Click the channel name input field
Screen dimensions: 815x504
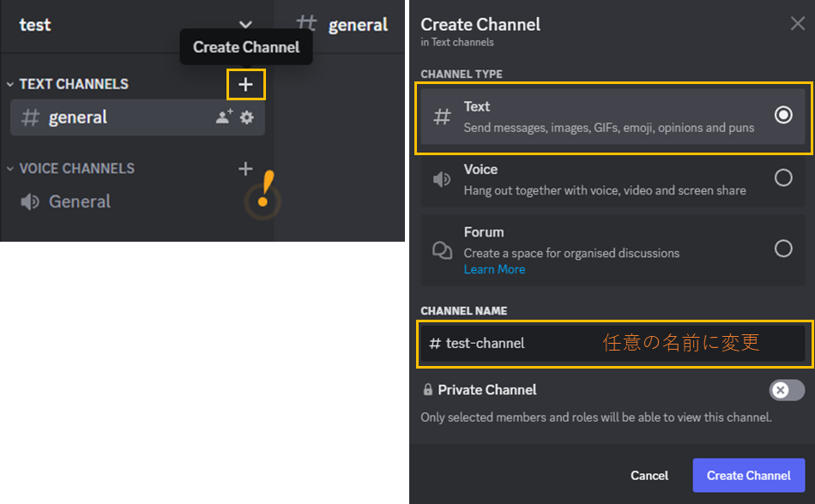coord(613,343)
